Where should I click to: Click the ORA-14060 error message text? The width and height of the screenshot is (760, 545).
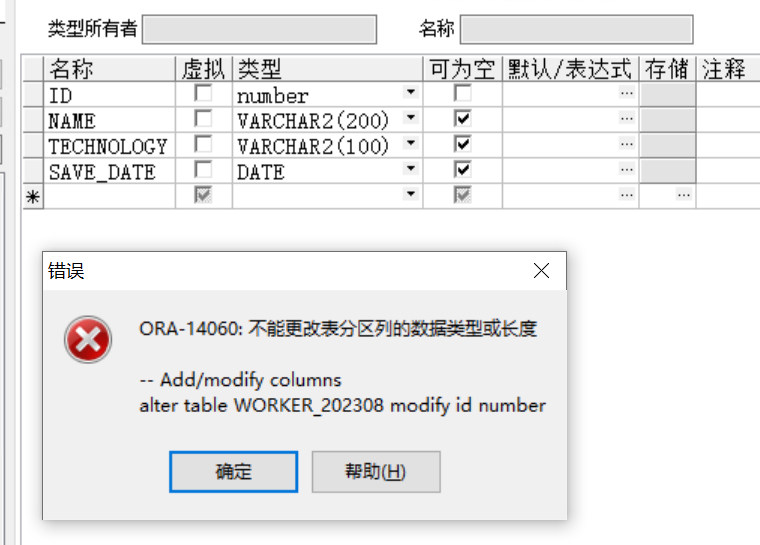click(338, 329)
